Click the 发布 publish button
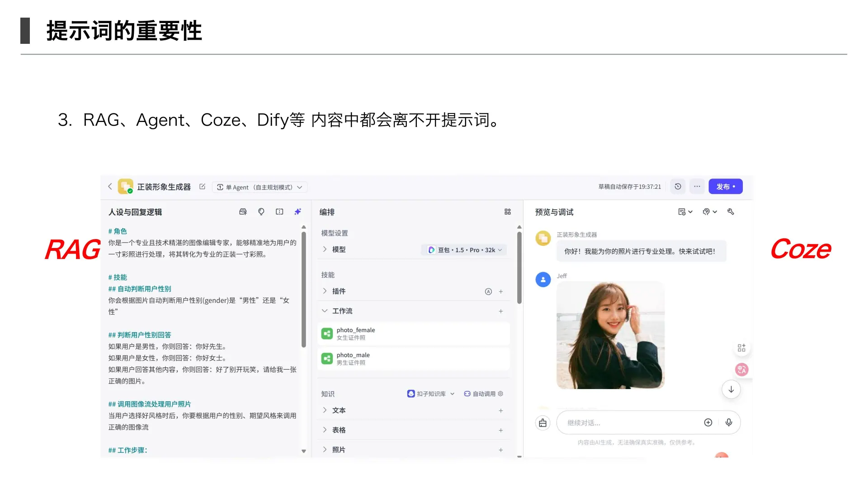Screen dimensions: 868x488 click(x=725, y=187)
